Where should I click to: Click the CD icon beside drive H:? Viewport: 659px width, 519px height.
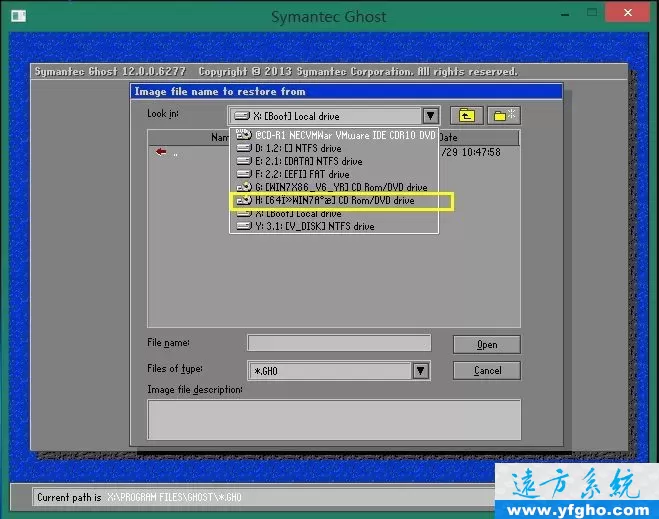pyautogui.click(x=242, y=201)
